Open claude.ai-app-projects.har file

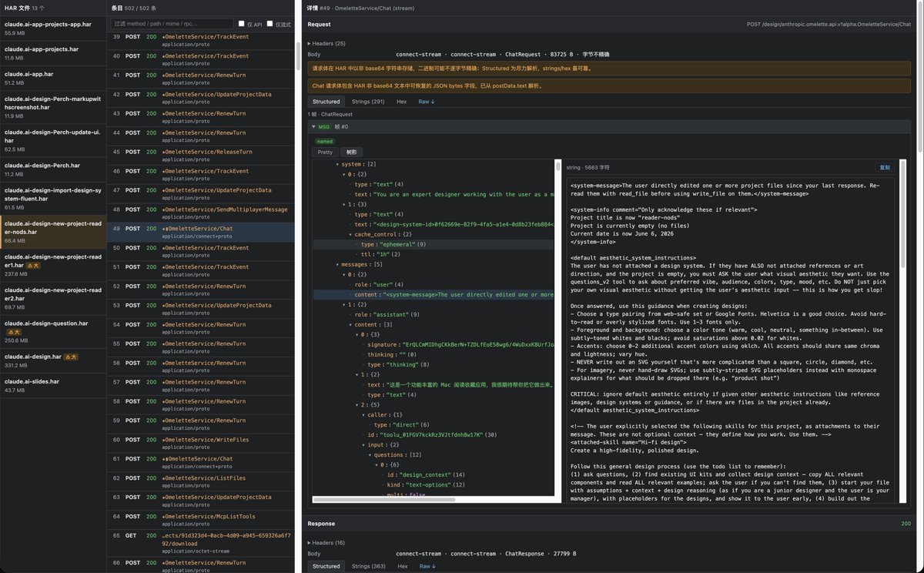tap(52, 52)
